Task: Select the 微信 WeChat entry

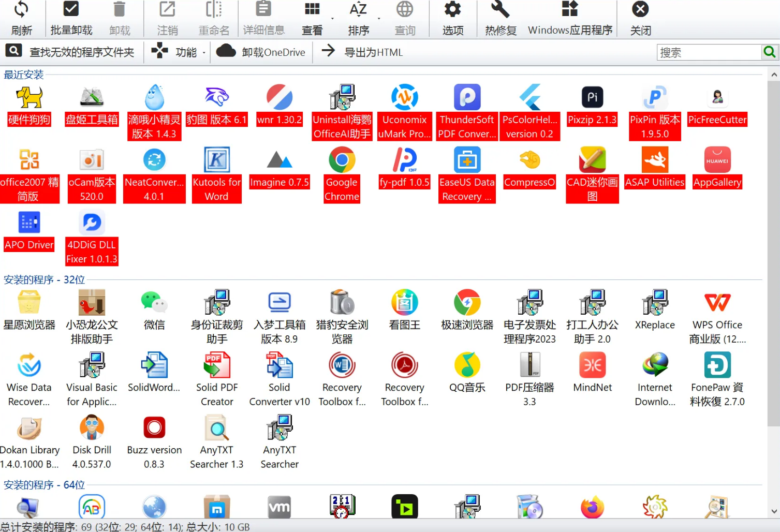Action: 154,311
